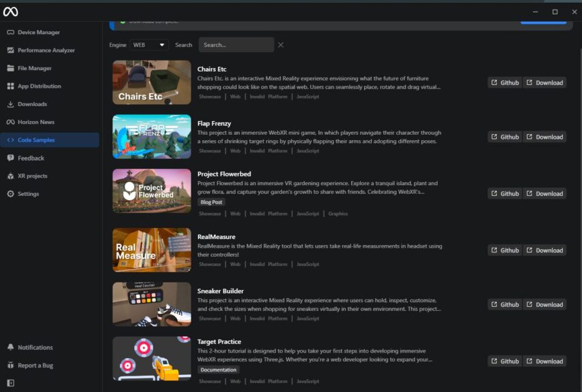Open Github for RealMeasure
Viewport: 582px width, 392px height.
pos(505,250)
